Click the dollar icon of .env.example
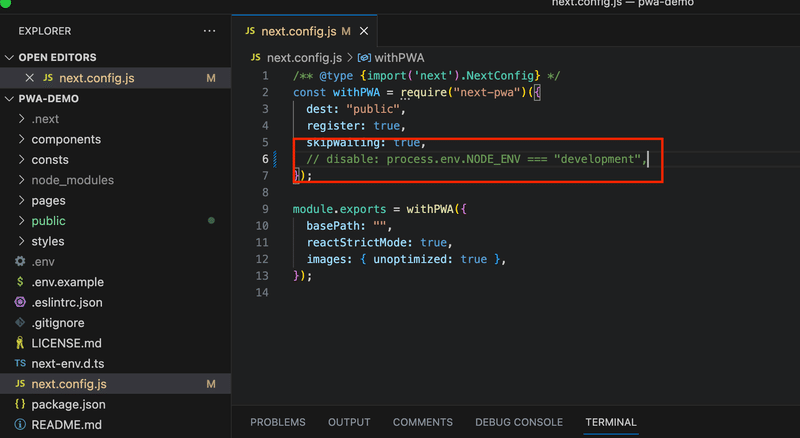Screen dimensions: 800x438 20,282
